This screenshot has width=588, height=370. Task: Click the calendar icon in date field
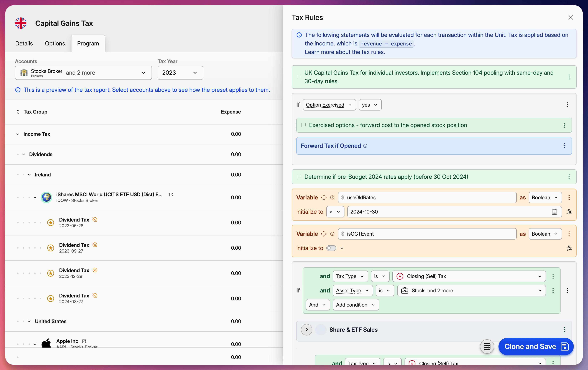(554, 212)
